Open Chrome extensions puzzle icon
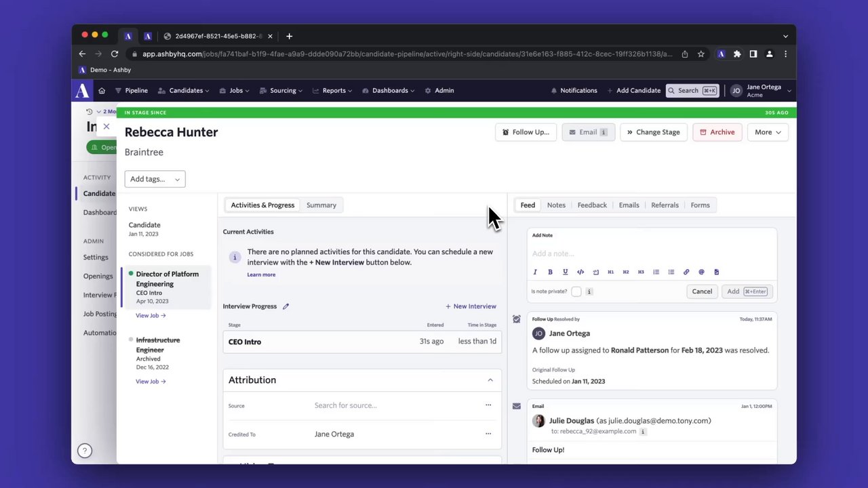The height and width of the screenshot is (488, 868). [737, 54]
